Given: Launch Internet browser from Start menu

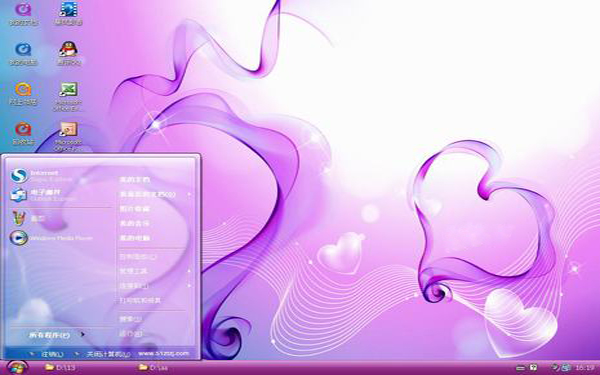Looking at the screenshot, I should tap(41, 176).
